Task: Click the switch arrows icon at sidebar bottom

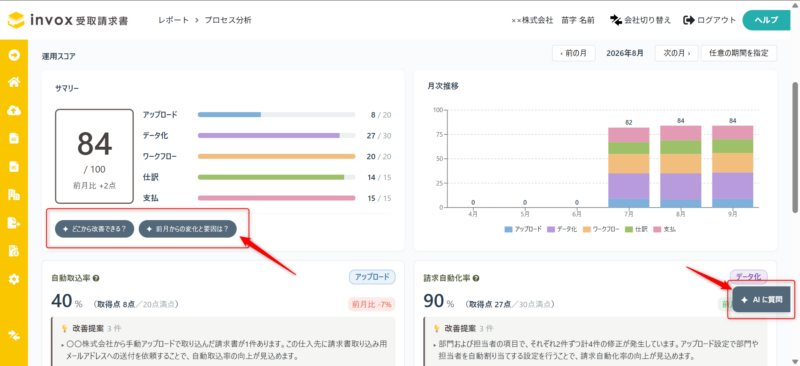Action: pos(14,335)
